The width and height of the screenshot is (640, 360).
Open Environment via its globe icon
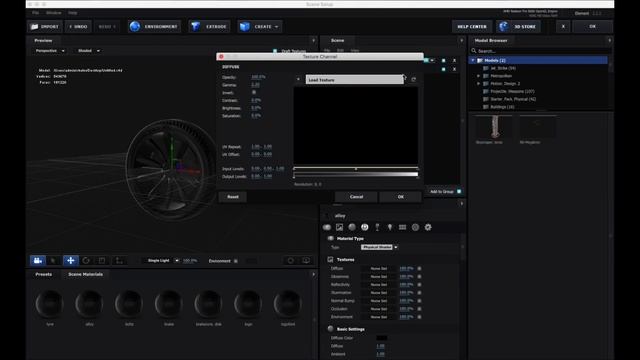[x=135, y=27]
